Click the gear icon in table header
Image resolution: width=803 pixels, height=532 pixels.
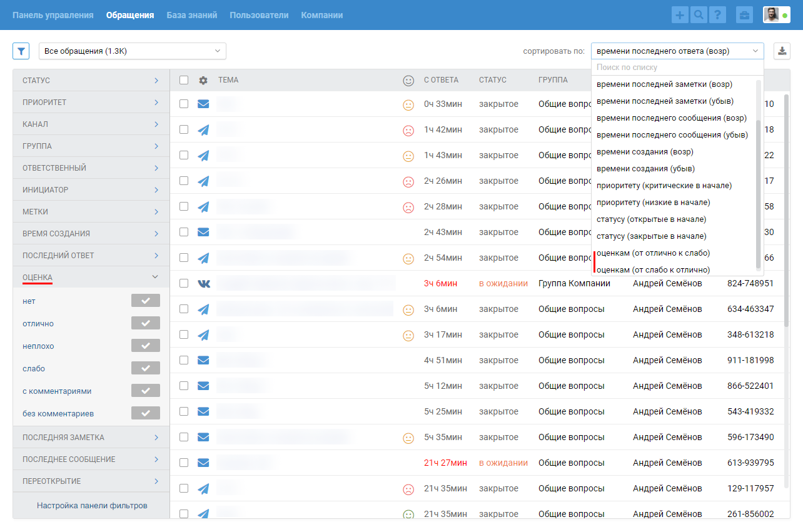click(203, 80)
